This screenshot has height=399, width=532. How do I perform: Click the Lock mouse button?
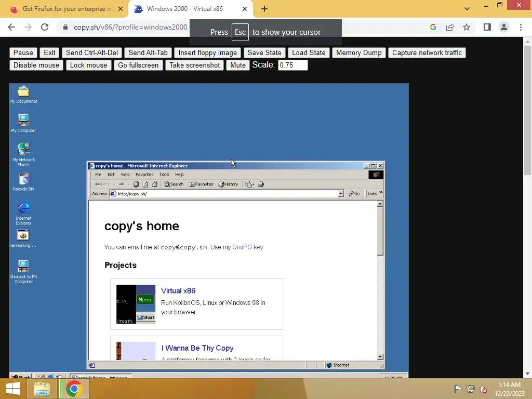click(x=88, y=65)
